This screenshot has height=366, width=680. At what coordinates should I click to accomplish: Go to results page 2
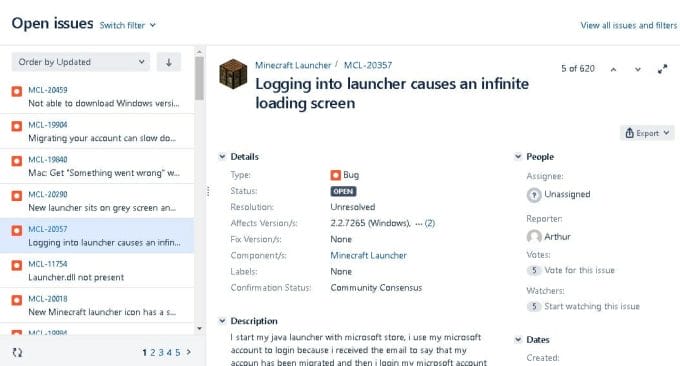pyautogui.click(x=152, y=353)
